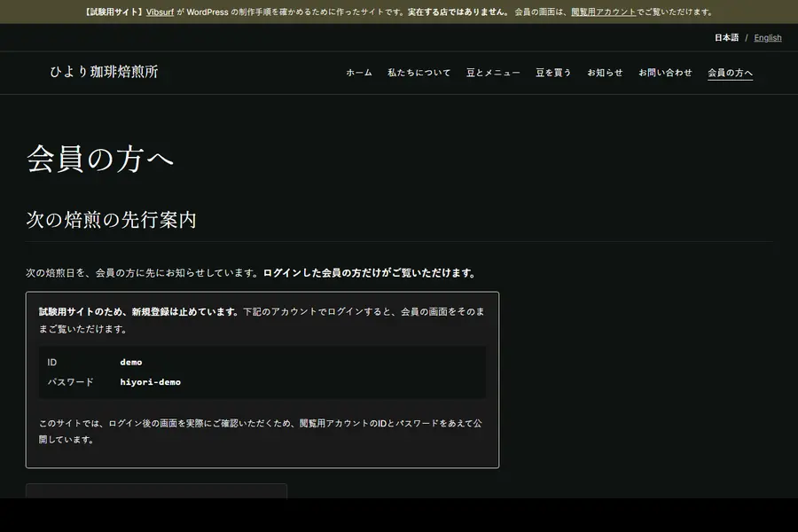This screenshot has height=532, width=798.
Task: Click the password value hiyori-demo
Action: [x=150, y=382]
